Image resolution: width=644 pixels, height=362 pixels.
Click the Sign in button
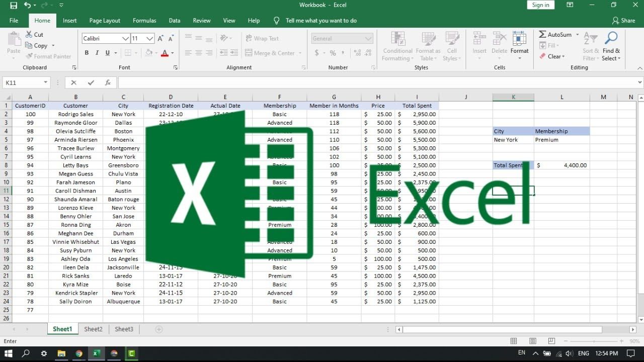coord(541,5)
